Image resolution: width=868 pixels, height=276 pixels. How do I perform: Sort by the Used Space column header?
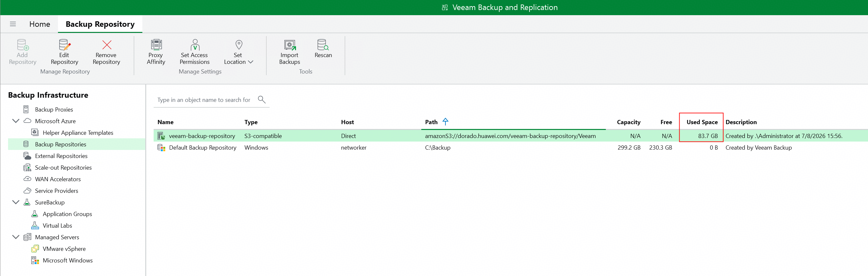coord(702,122)
